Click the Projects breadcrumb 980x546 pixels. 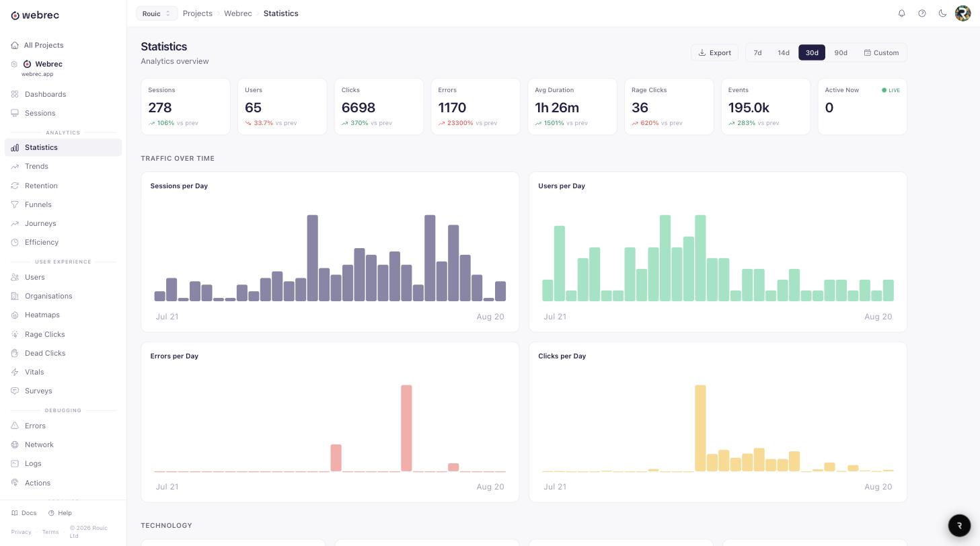[198, 13]
